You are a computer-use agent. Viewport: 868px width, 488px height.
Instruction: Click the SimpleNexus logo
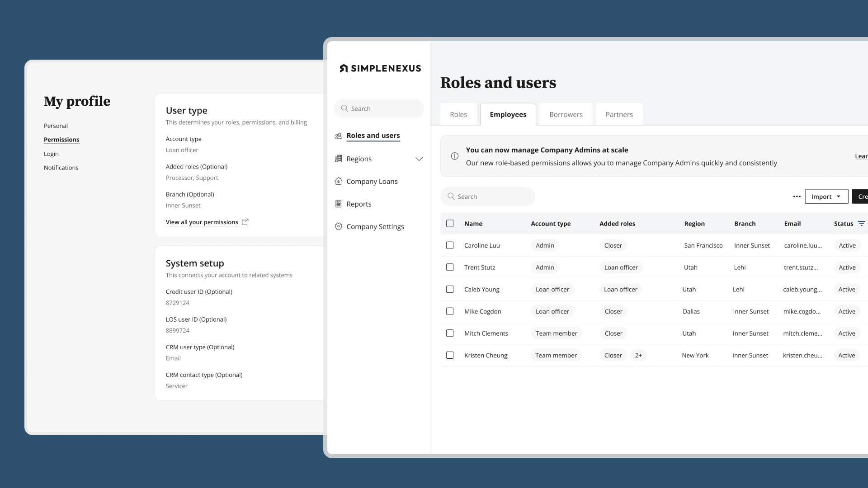[x=380, y=68]
